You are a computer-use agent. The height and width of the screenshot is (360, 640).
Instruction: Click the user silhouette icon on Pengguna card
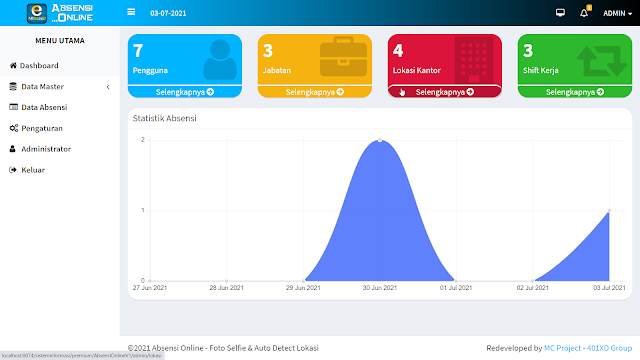[x=220, y=60]
